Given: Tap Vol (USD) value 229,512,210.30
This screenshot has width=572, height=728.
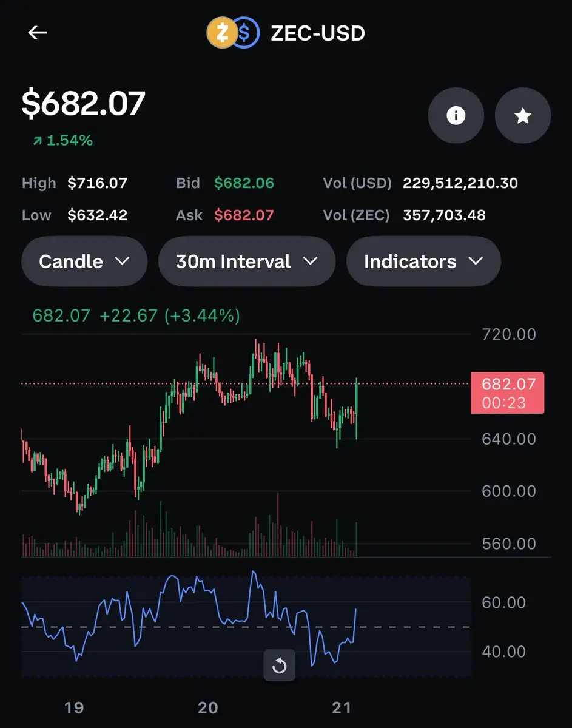Looking at the screenshot, I should click(460, 183).
